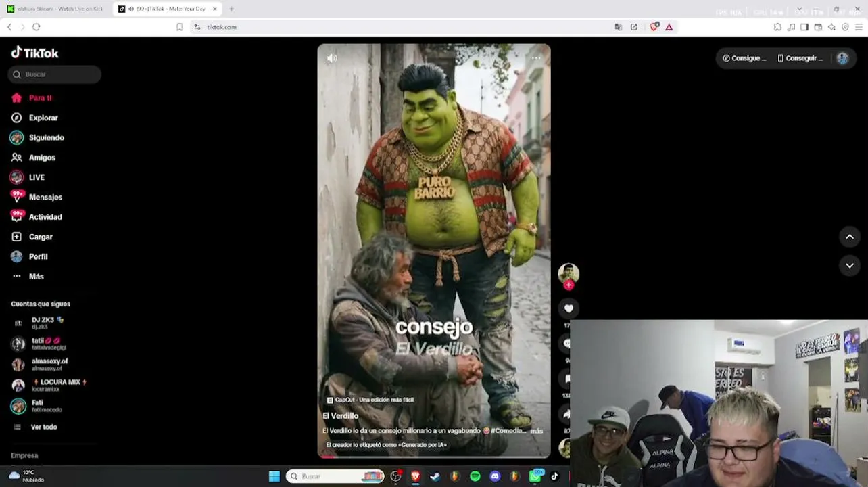The width and height of the screenshot is (868, 487).
Task: Expand followed accounts with Ver todo
Action: point(35,427)
